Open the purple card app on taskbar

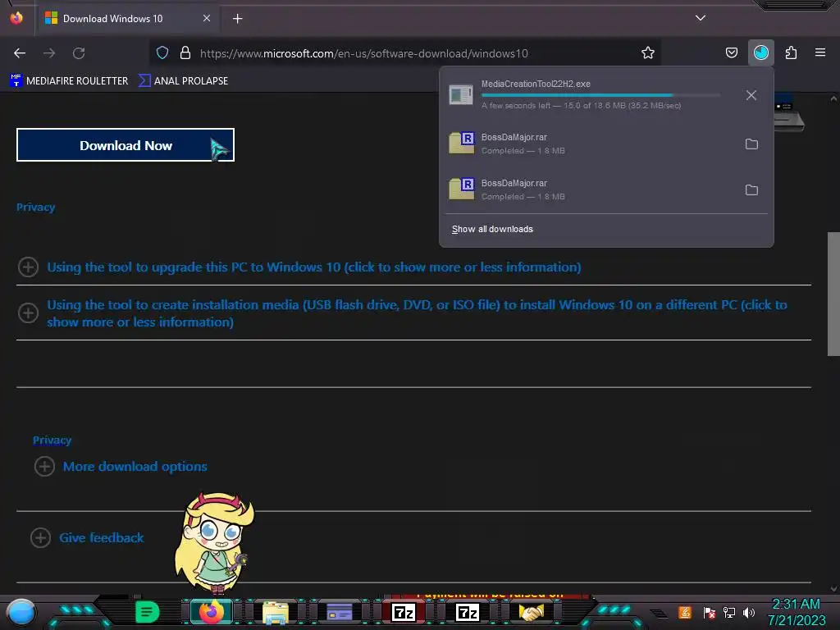(339, 612)
